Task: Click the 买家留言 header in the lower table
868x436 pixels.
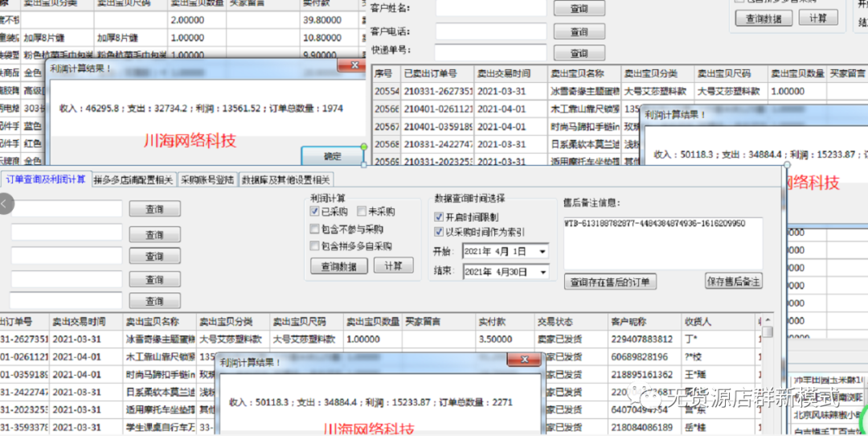Action: [x=439, y=321]
